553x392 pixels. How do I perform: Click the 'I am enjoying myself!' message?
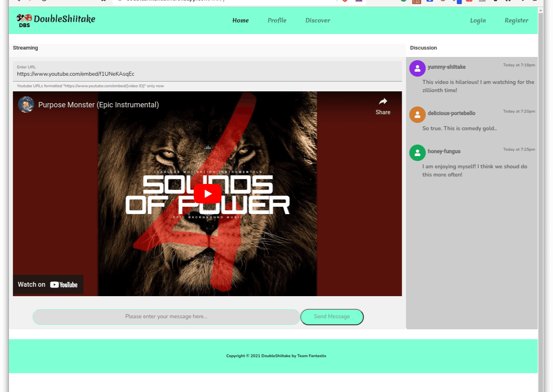tap(475, 170)
